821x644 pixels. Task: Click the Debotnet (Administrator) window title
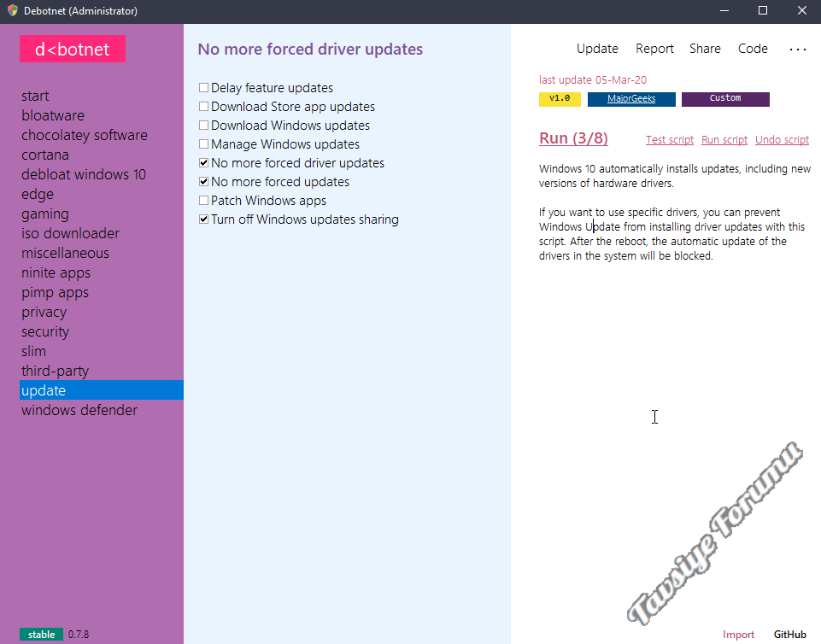click(80, 11)
